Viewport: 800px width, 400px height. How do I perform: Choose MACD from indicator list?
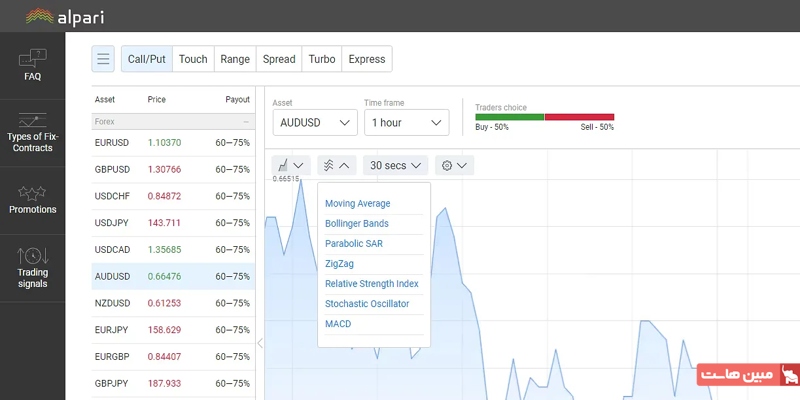pyautogui.click(x=338, y=324)
